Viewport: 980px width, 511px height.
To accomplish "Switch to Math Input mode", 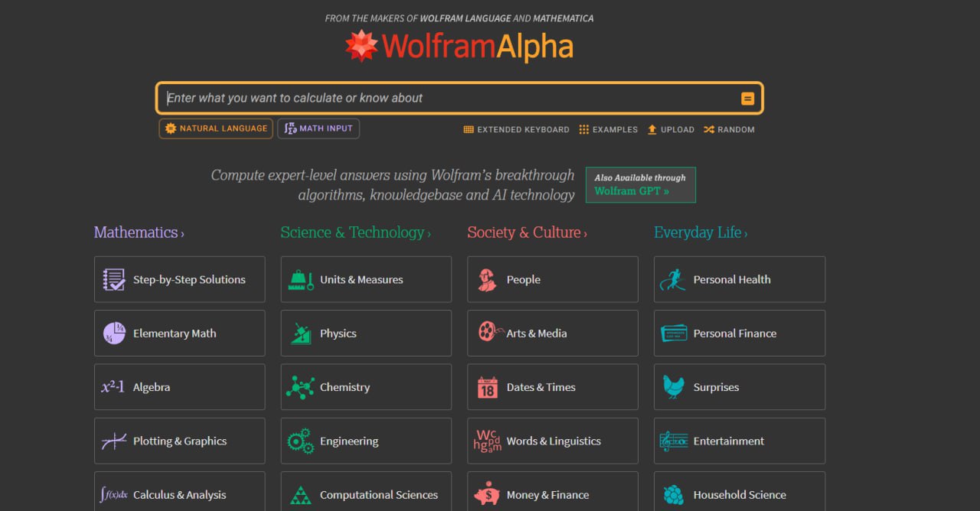I will coord(318,129).
